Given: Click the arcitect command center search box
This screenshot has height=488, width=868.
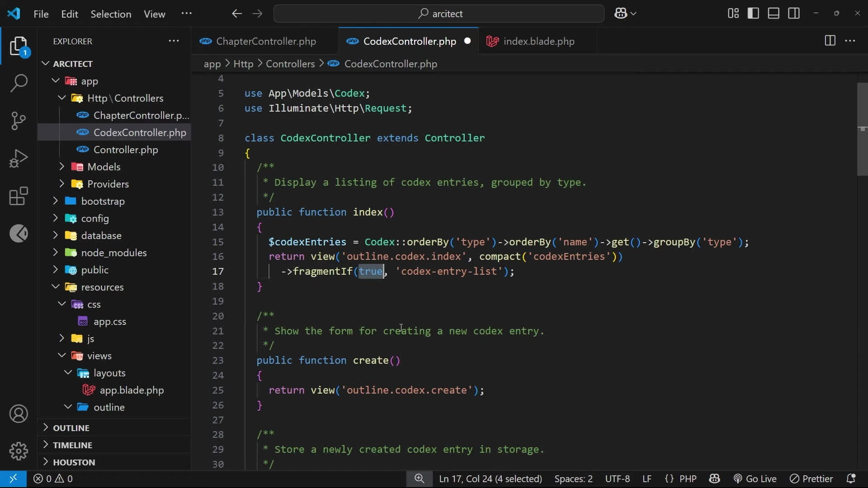Looking at the screenshot, I should pos(439,14).
